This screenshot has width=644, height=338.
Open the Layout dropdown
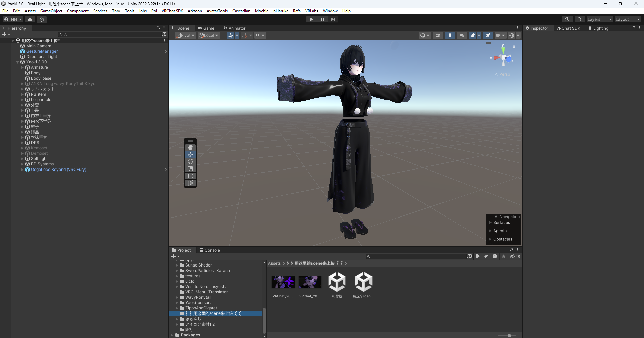628,19
